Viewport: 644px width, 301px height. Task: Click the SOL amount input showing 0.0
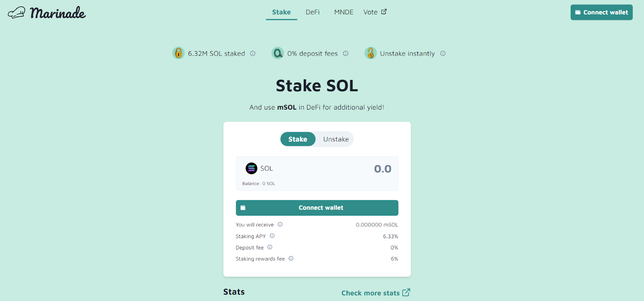click(382, 169)
